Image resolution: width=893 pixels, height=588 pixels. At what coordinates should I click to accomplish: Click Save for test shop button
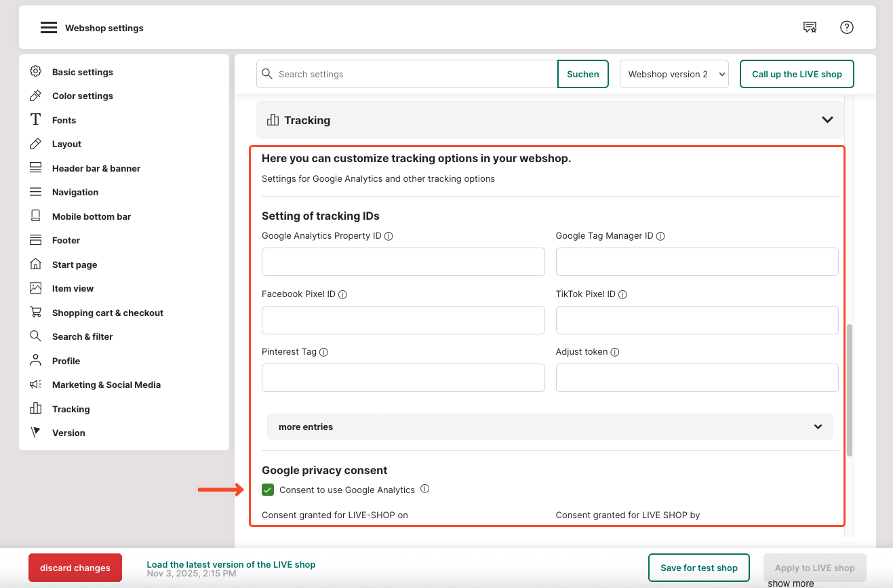pyautogui.click(x=698, y=568)
